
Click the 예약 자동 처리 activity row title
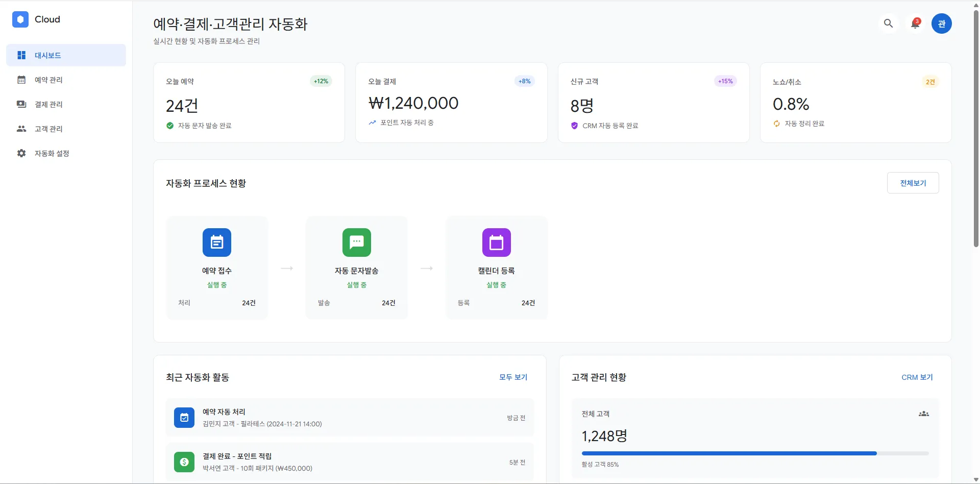coord(224,412)
